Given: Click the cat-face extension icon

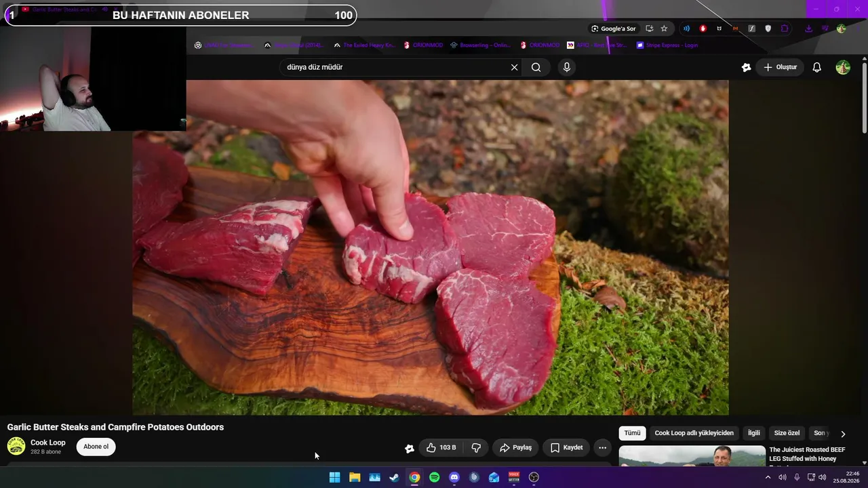Looking at the screenshot, I should click(x=719, y=28).
